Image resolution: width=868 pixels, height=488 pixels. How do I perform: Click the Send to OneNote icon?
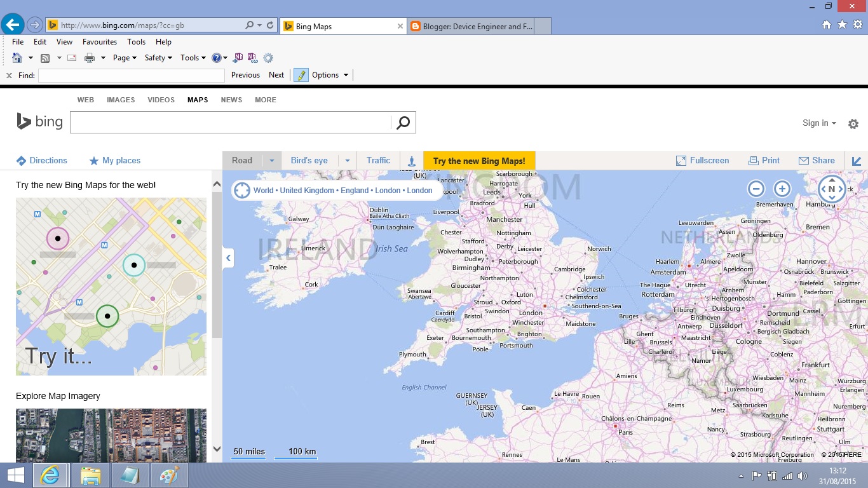238,58
